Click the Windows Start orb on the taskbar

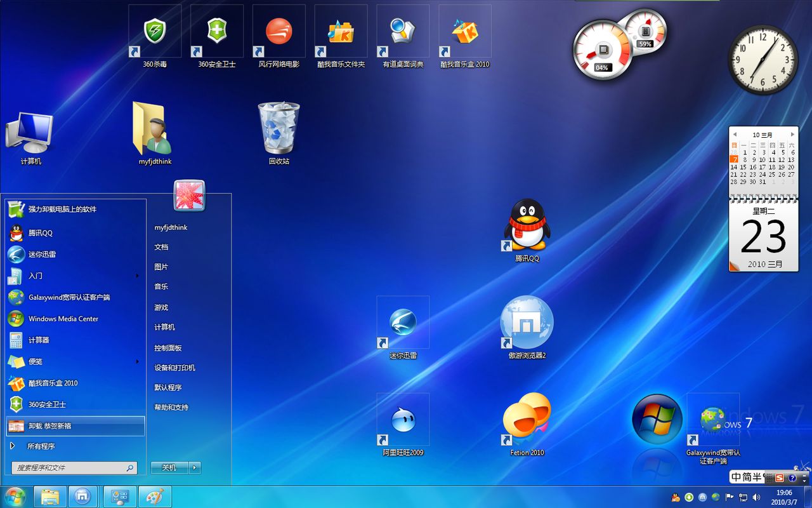[x=14, y=496]
